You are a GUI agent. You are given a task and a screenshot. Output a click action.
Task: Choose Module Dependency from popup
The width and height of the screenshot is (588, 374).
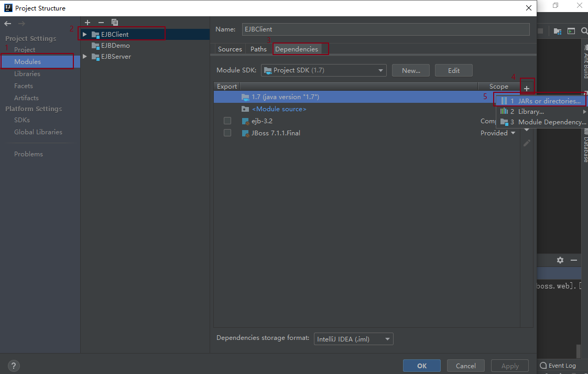(x=541, y=122)
